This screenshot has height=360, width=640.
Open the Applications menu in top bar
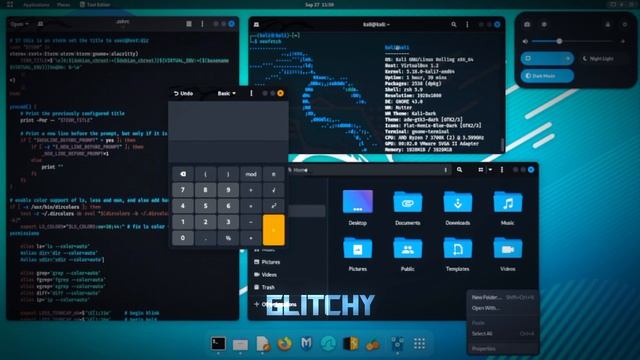(36, 4)
